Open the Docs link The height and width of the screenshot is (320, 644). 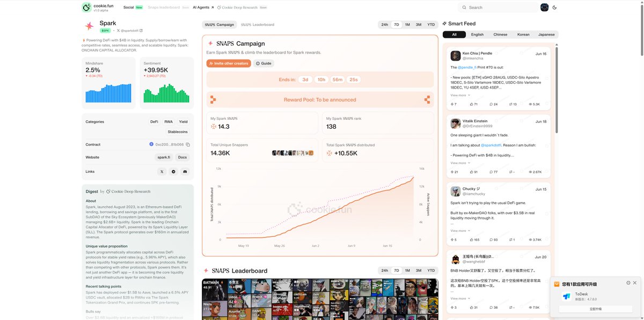[182, 157]
